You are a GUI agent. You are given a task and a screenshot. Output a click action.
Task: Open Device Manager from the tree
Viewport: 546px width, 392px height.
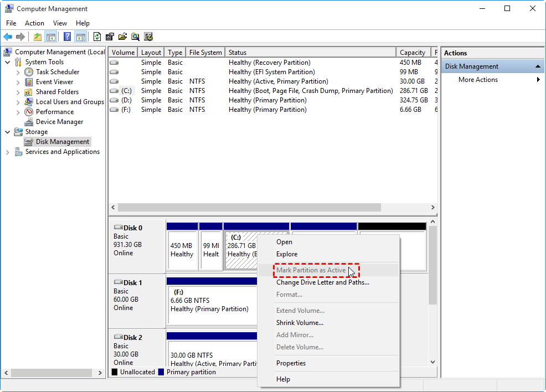pyautogui.click(x=59, y=122)
